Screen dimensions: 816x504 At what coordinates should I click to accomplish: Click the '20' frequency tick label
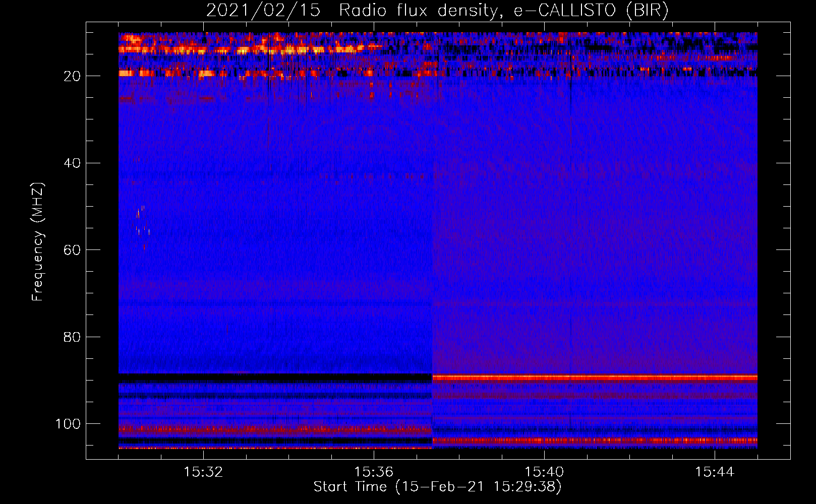pyautogui.click(x=72, y=76)
